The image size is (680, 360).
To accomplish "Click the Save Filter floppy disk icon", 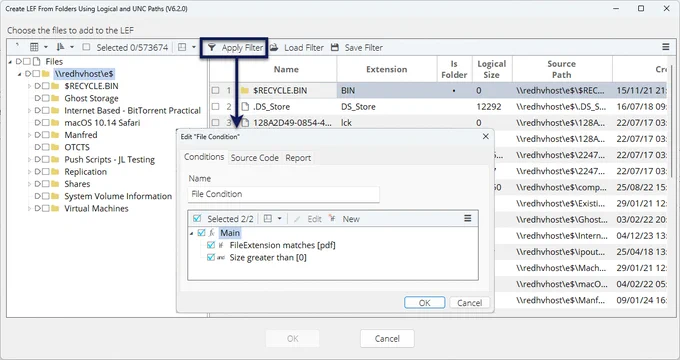I will (x=334, y=47).
